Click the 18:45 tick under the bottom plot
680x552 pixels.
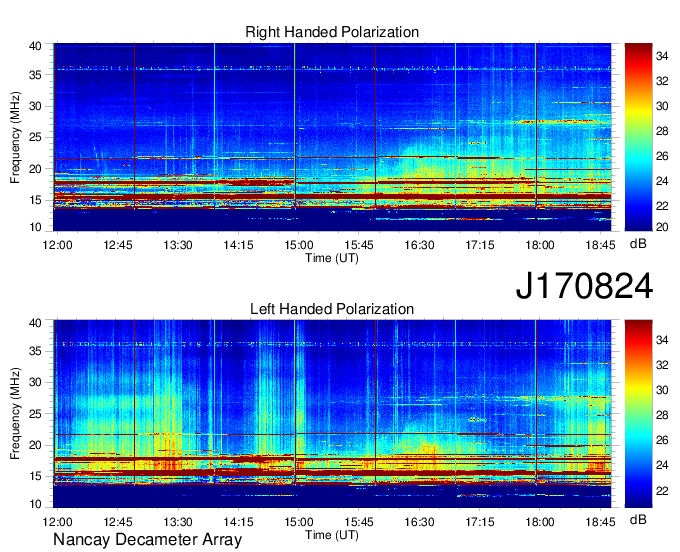600,522
